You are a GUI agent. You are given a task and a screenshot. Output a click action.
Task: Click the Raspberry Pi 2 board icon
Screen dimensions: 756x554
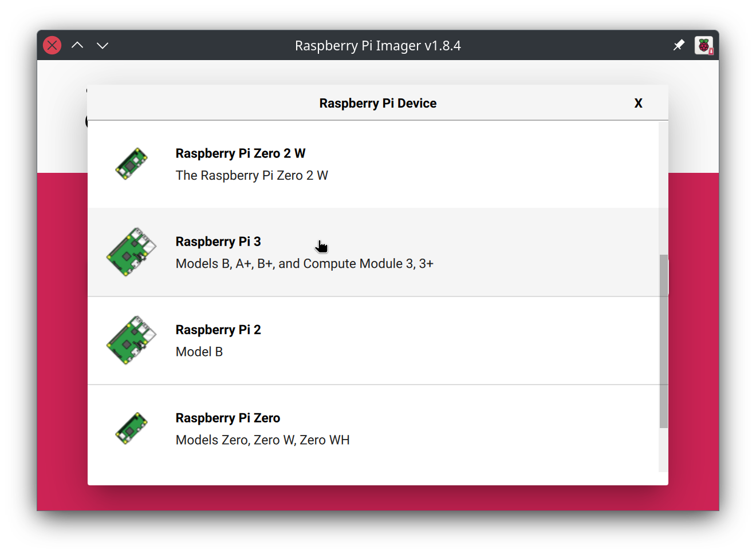tap(131, 340)
